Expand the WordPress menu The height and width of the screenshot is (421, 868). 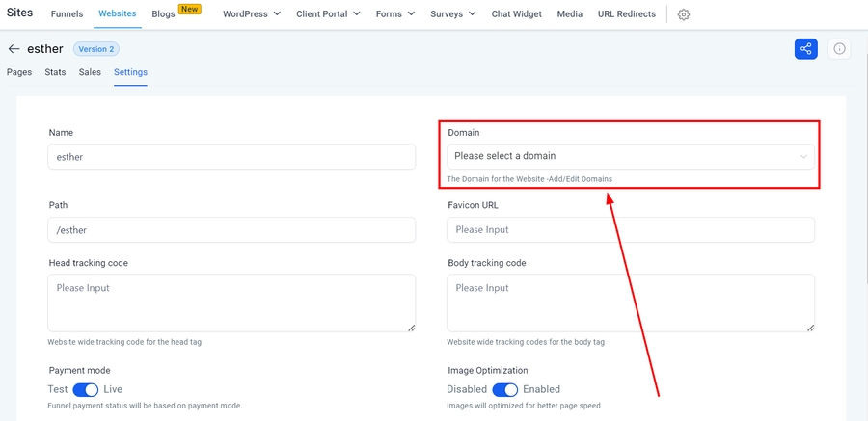pos(251,14)
